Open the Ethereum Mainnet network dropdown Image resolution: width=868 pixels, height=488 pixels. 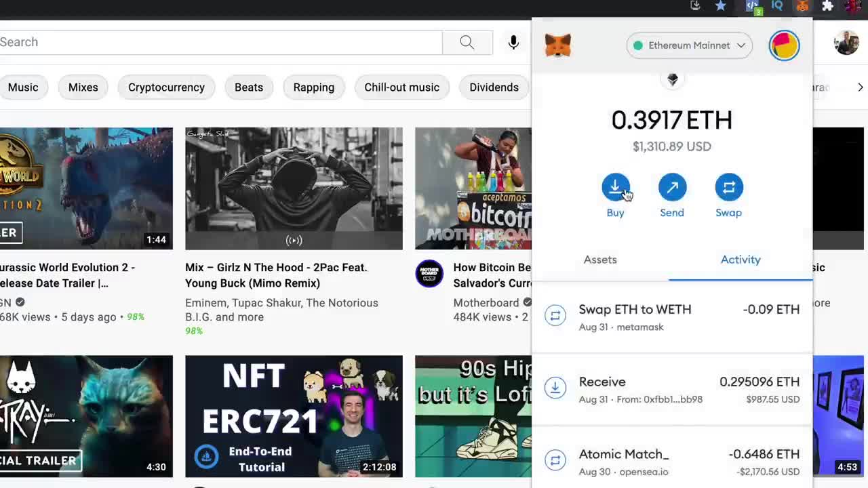[x=689, y=45]
